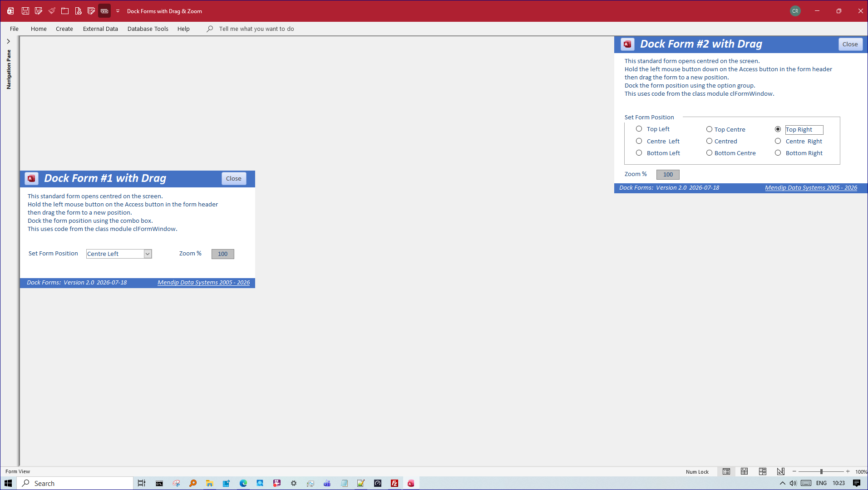Click the paintbrush icon in the Quick Access Toolbar

pos(52,11)
